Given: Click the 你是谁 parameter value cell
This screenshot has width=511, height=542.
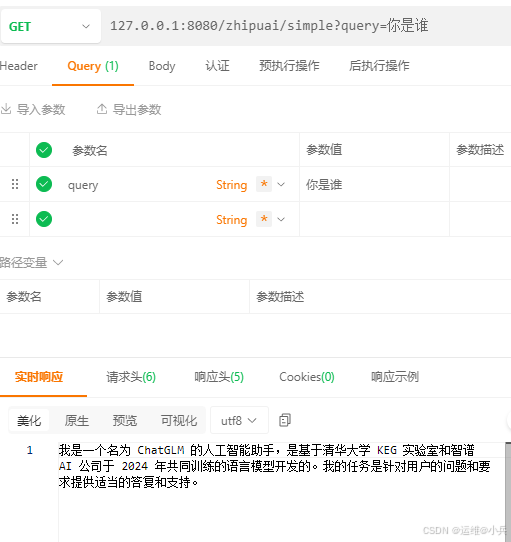Looking at the screenshot, I should [374, 185].
